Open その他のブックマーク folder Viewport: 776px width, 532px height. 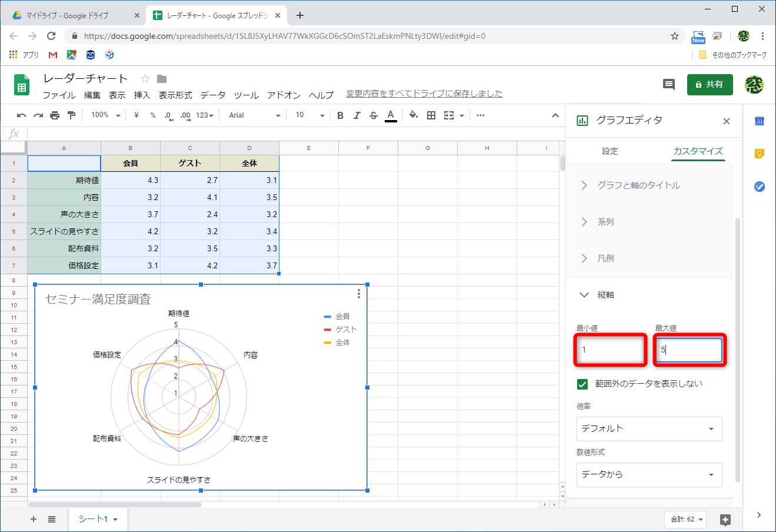733,55
